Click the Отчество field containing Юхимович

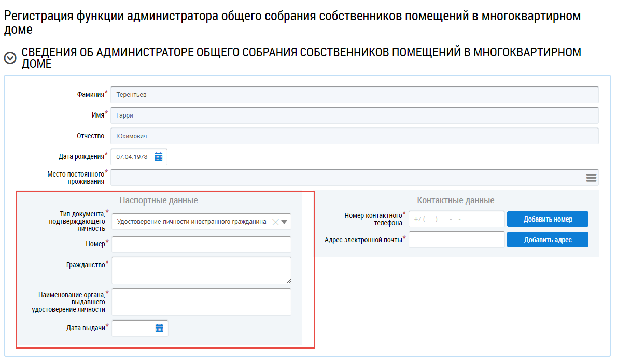point(354,136)
